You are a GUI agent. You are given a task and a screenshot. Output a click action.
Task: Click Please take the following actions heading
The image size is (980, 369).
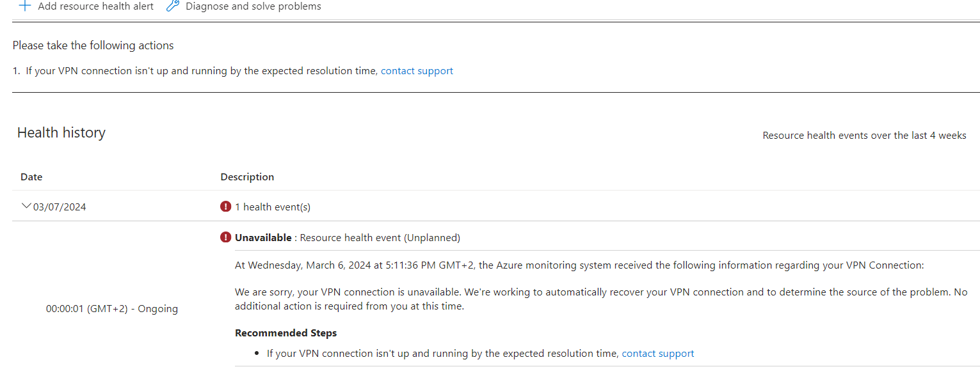click(93, 45)
